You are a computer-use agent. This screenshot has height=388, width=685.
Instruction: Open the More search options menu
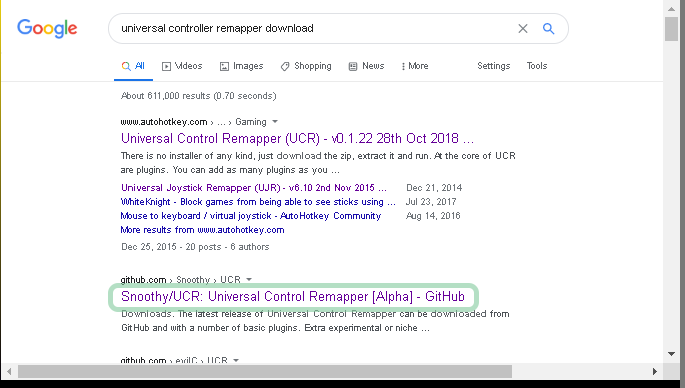tap(415, 66)
